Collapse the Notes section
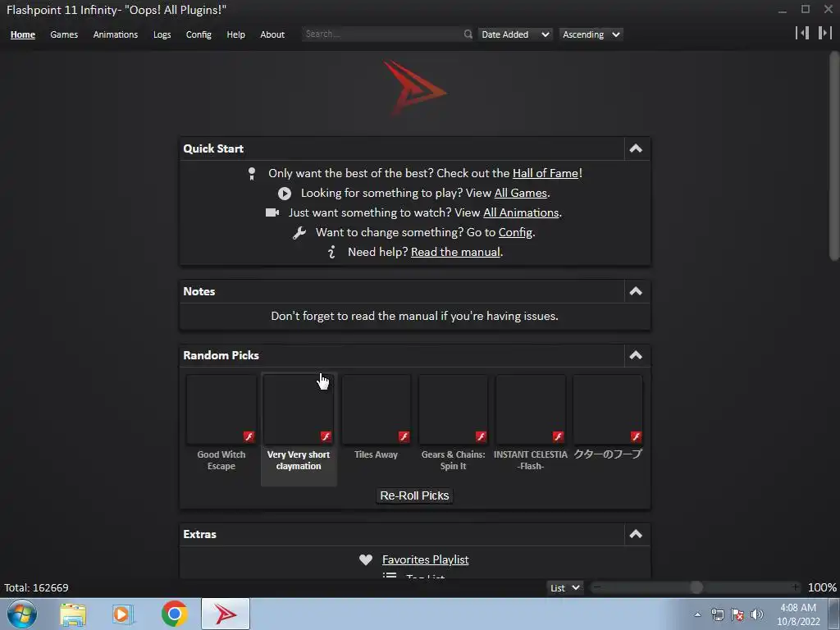This screenshot has height=630, width=840. 636,291
